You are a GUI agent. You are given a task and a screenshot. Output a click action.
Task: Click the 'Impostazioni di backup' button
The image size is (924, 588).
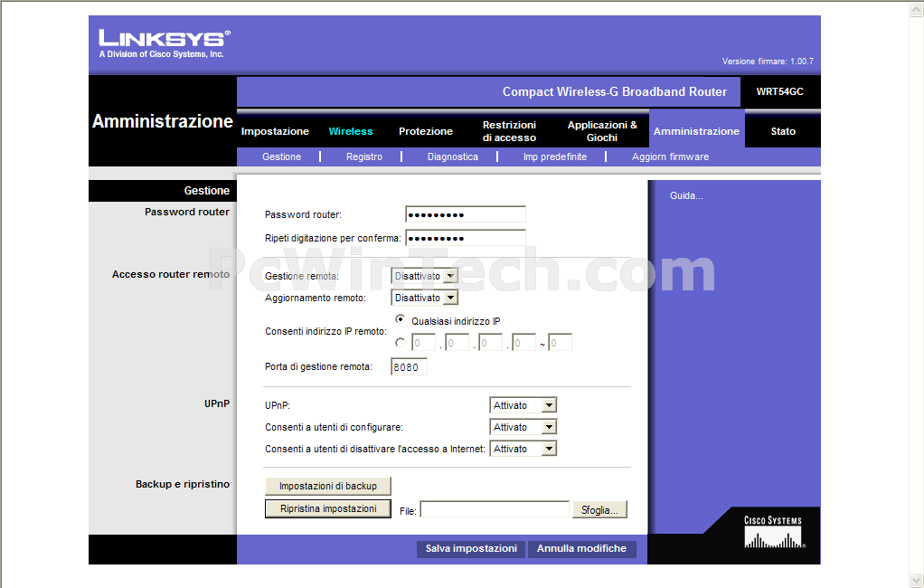(x=328, y=486)
